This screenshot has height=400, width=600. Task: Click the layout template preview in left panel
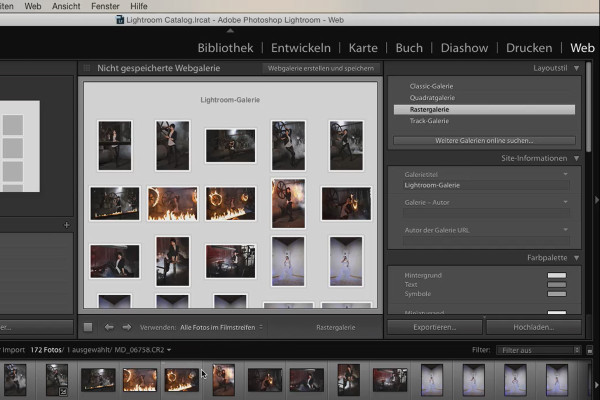click(x=20, y=146)
